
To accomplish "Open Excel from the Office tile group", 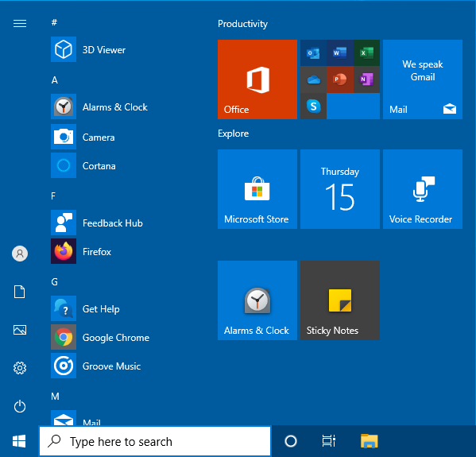I will 366,52.
